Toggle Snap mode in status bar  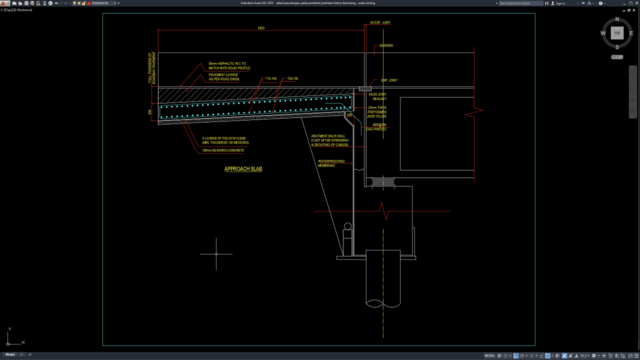pos(505,356)
